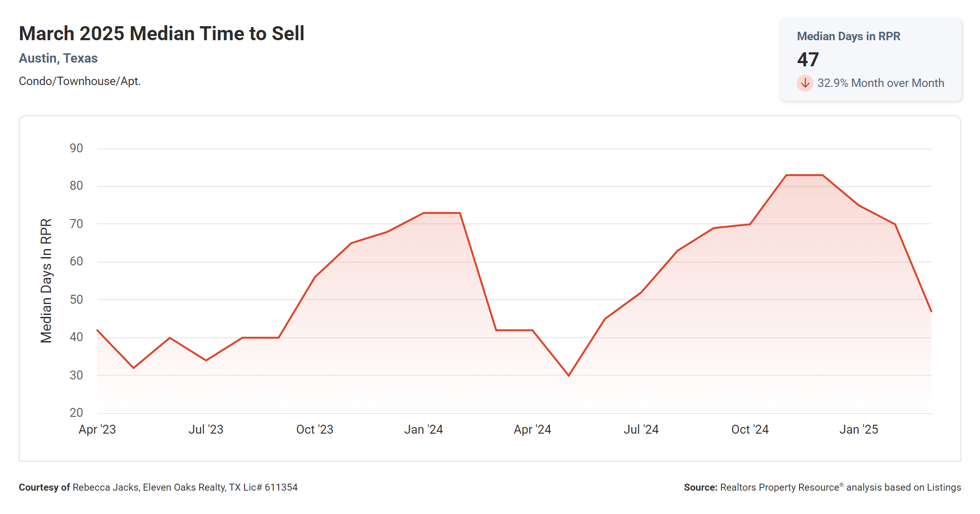The height and width of the screenshot is (514, 980).
Task: Click the Jan '24 x-axis label
Action: [x=423, y=429]
